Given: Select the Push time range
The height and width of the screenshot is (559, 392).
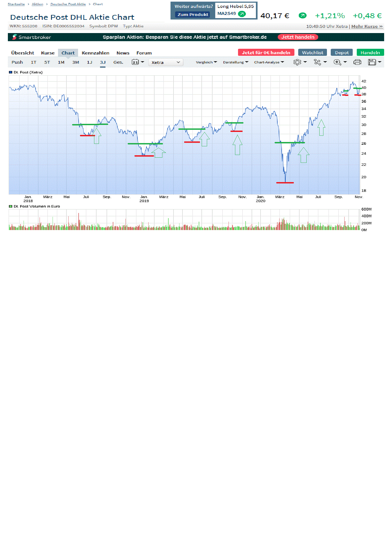Looking at the screenshot, I should pos(17,62).
